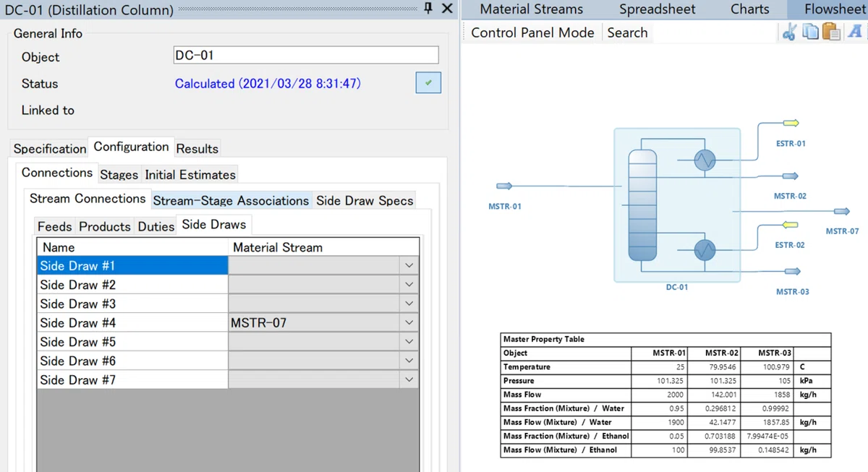Open the Side Draw #7 material stream dropdown
Viewport: 868px width, 472px height.
pos(409,379)
